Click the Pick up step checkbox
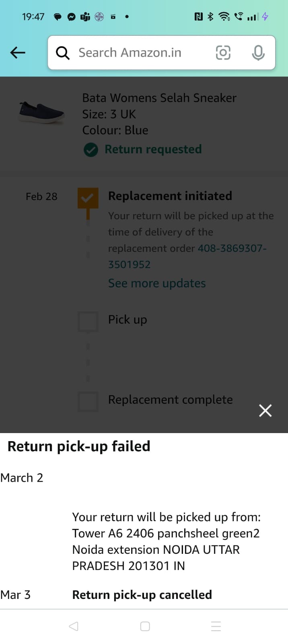This screenshot has width=288, height=644. (x=88, y=321)
